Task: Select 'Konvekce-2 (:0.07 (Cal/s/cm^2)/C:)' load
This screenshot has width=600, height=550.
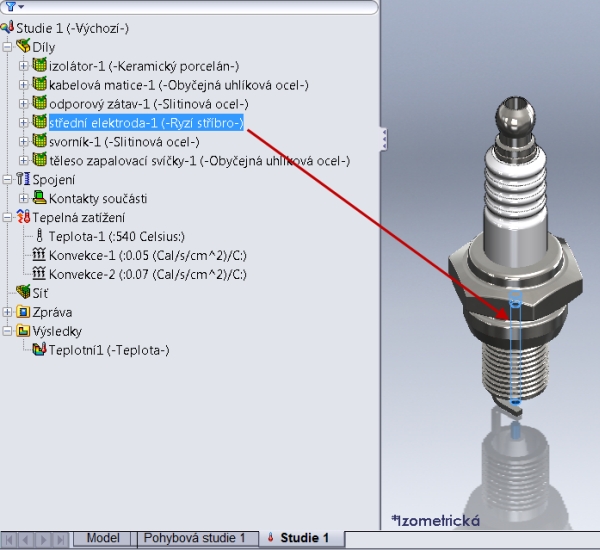Action: [148, 274]
